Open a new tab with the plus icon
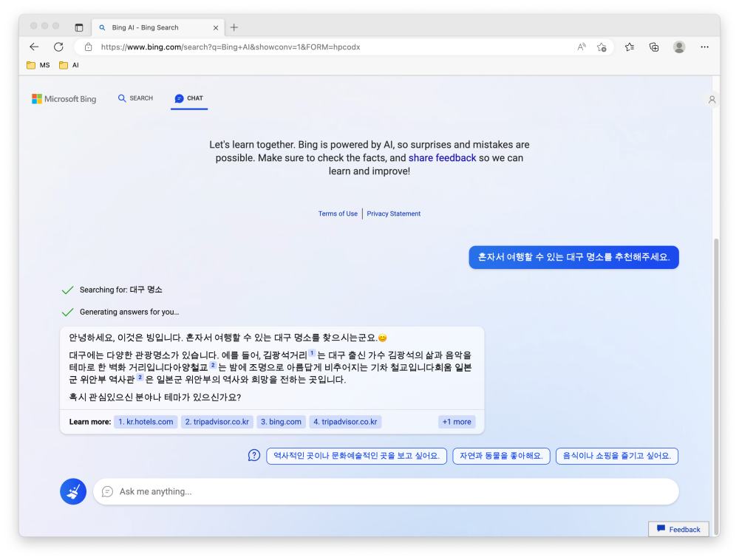Screen dimensions: 739x560 (234, 27)
